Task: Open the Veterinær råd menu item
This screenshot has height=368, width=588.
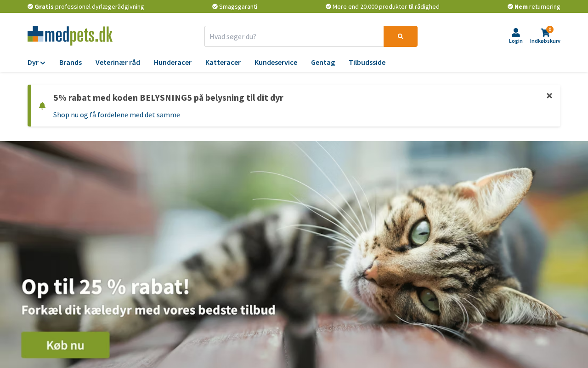Action: pos(118,63)
